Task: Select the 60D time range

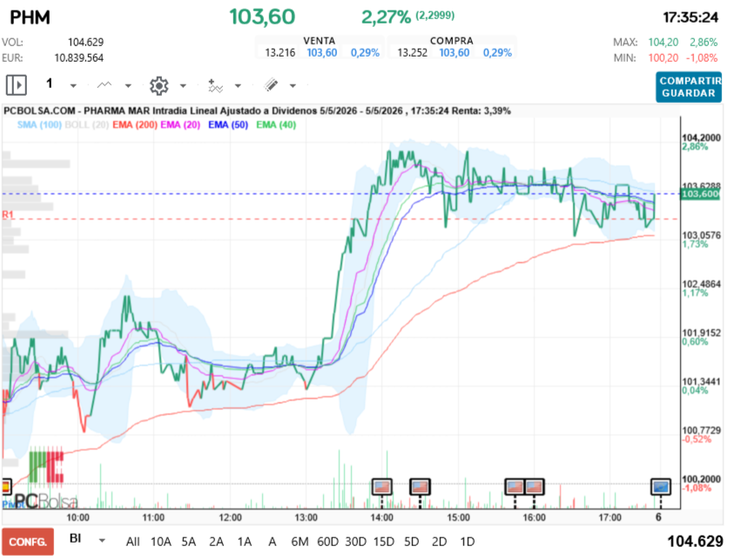Action: [x=327, y=542]
